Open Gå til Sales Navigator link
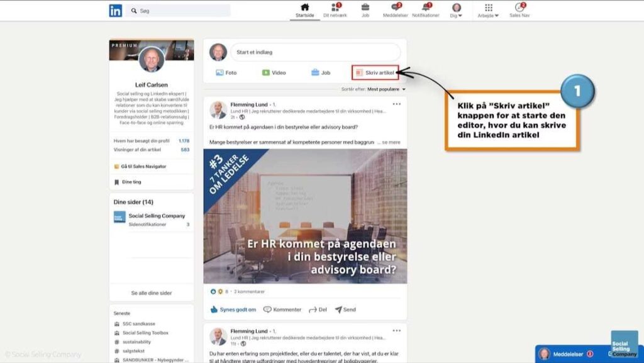 [144, 166]
